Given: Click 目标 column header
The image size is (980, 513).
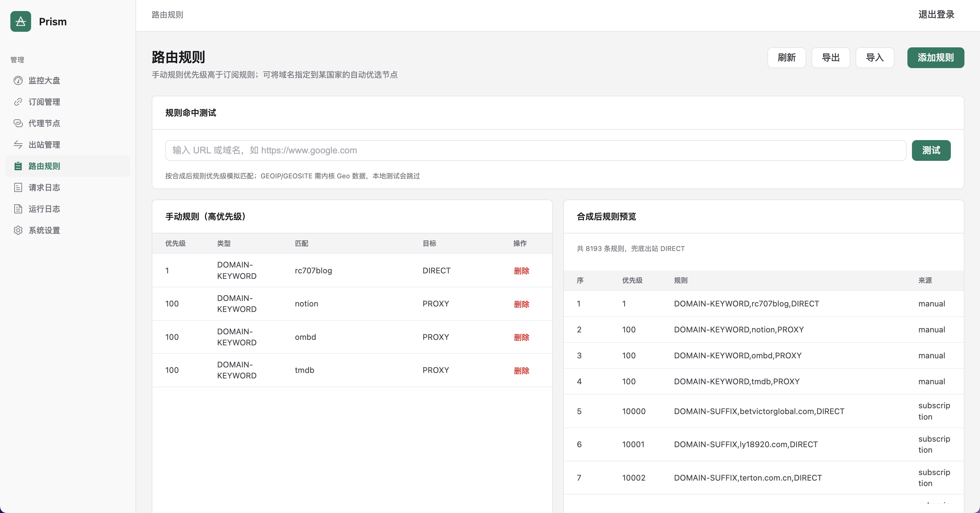Looking at the screenshot, I should (x=429, y=243).
